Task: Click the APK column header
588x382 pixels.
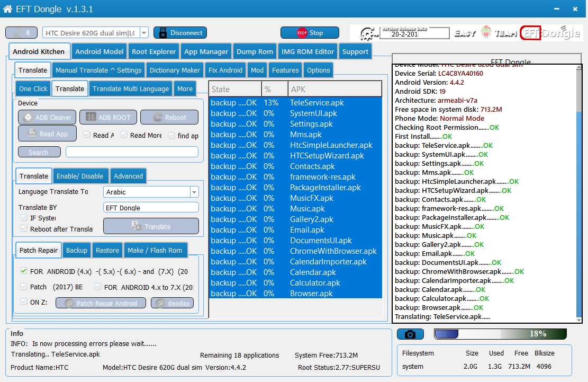Action: click(x=335, y=90)
